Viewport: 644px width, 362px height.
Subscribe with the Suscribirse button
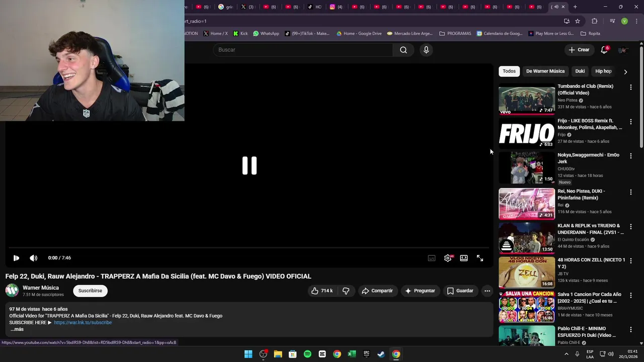tap(90, 291)
